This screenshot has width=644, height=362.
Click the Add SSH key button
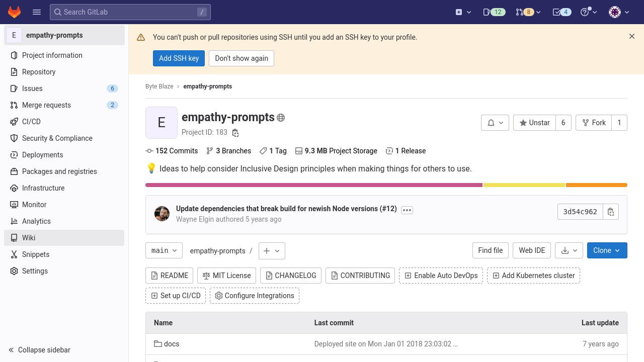click(179, 58)
